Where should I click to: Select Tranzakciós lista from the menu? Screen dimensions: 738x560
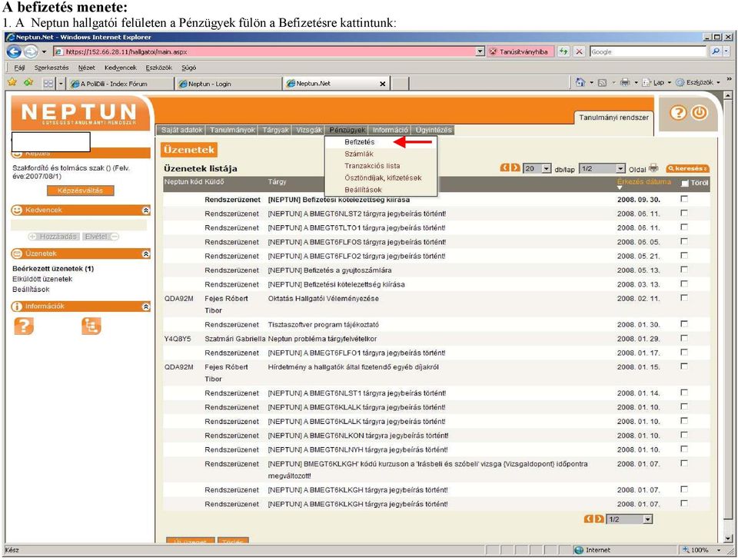coord(372,165)
